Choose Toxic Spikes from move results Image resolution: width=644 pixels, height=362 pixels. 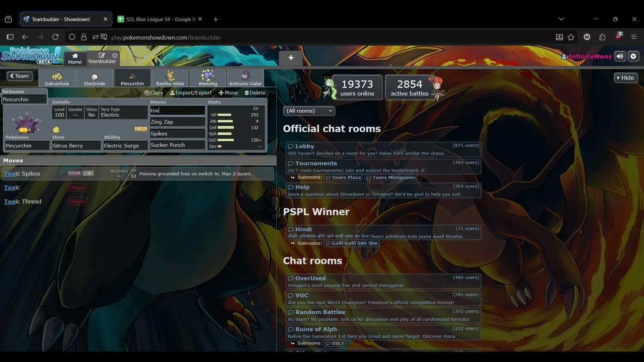(x=138, y=174)
